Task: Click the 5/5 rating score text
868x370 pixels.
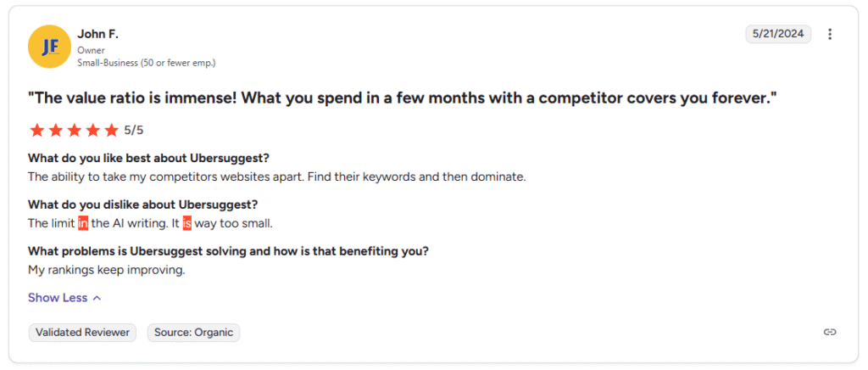Action: 135,131
